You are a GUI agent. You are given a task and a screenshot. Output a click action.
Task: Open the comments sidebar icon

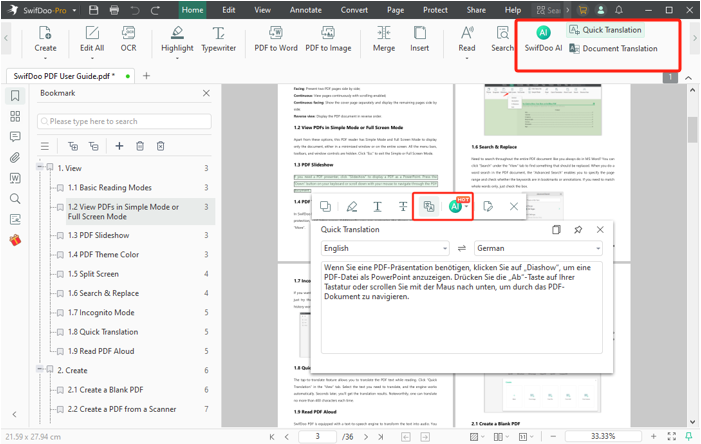tap(15, 137)
